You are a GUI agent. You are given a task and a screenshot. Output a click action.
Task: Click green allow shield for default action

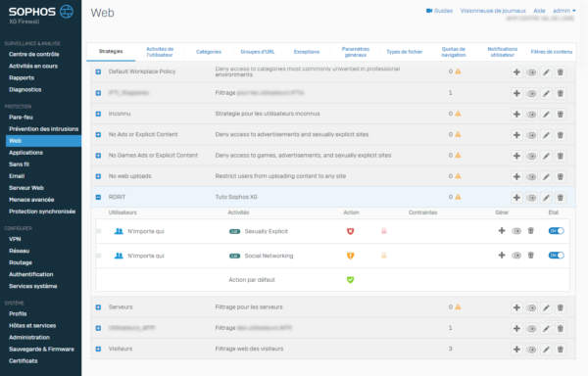pos(350,280)
